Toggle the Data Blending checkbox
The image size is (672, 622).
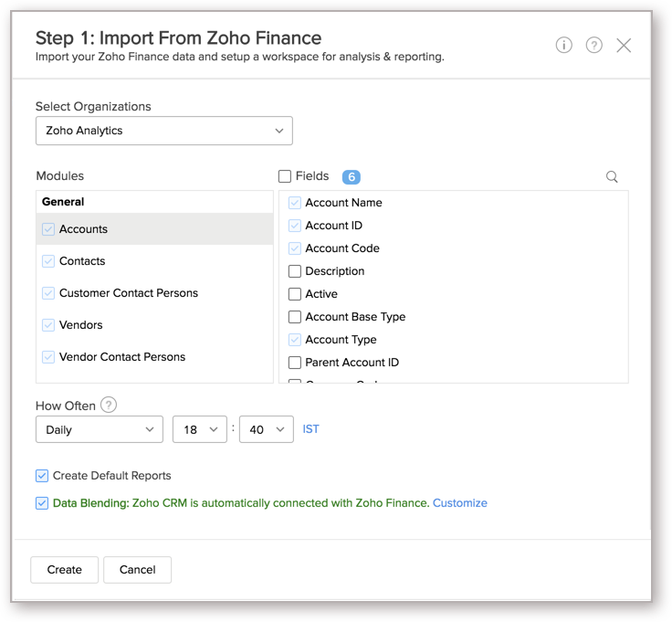(42, 503)
